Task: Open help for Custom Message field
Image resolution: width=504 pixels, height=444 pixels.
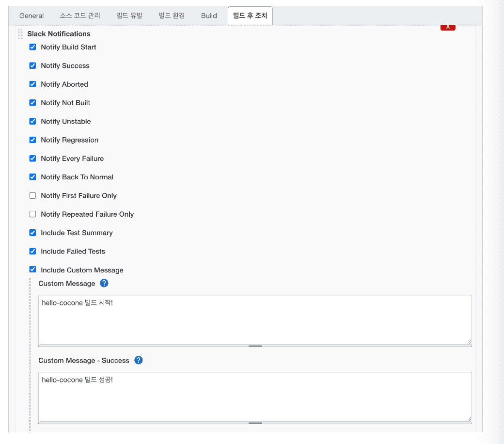Action: click(x=104, y=283)
